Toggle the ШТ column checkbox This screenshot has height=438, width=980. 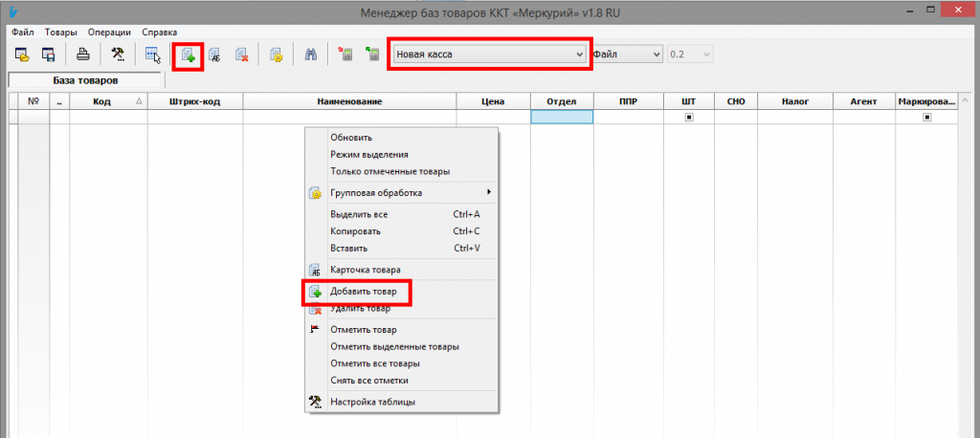[x=688, y=117]
